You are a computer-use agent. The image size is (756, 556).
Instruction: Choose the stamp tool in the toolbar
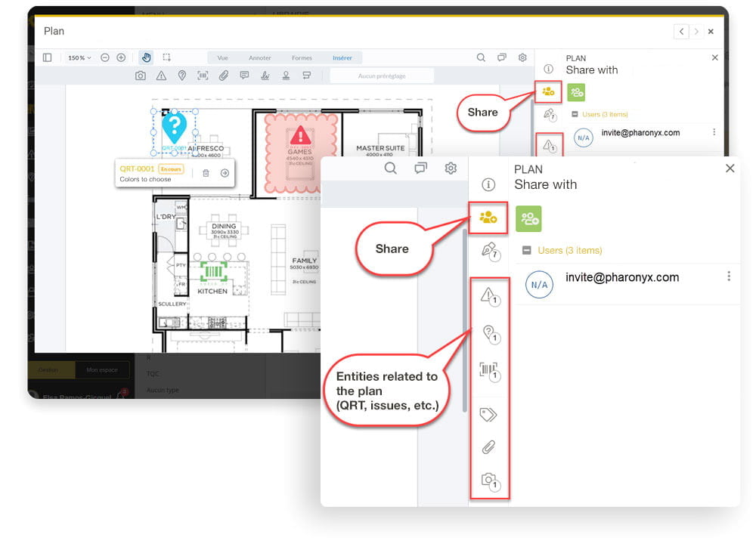tap(286, 76)
